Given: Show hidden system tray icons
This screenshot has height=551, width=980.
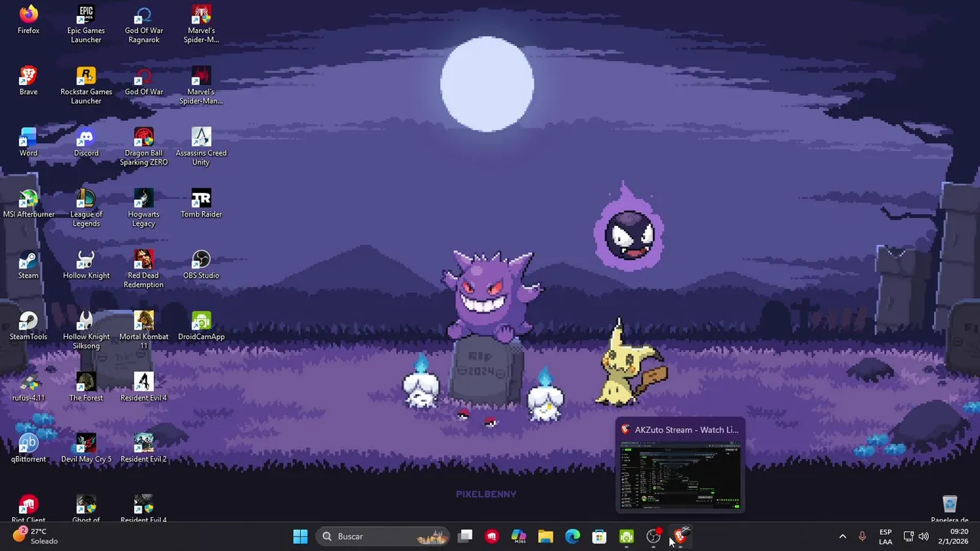Looking at the screenshot, I should click(842, 536).
